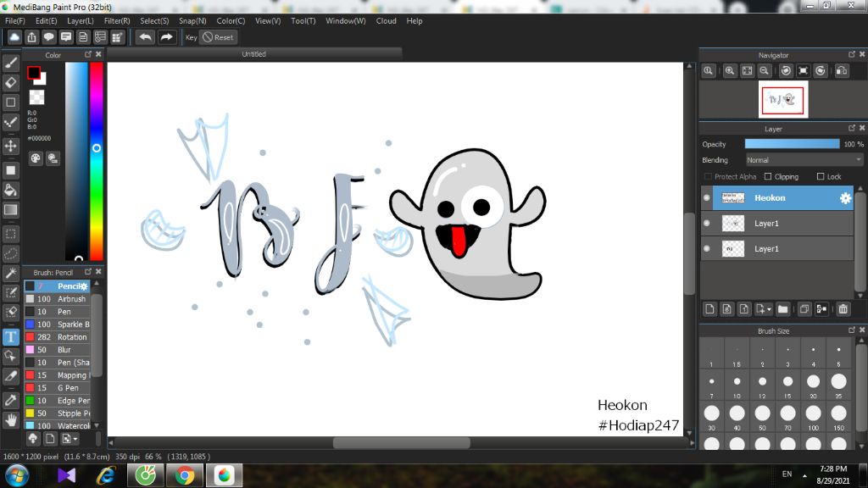Click the hue spectrum bar

pyautogui.click(x=97, y=160)
